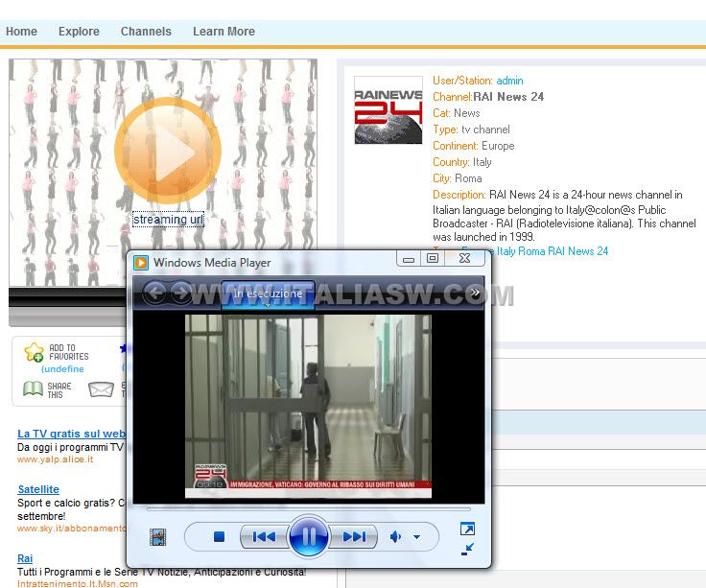706x588 pixels.
Task: Click the Windows Media Player title icon
Action: tap(141, 263)
